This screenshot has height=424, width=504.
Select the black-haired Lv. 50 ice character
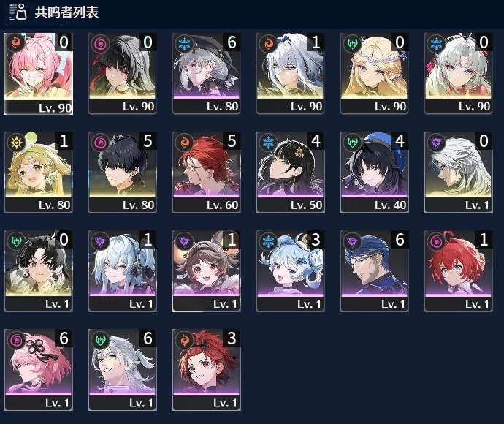[290, 172]
